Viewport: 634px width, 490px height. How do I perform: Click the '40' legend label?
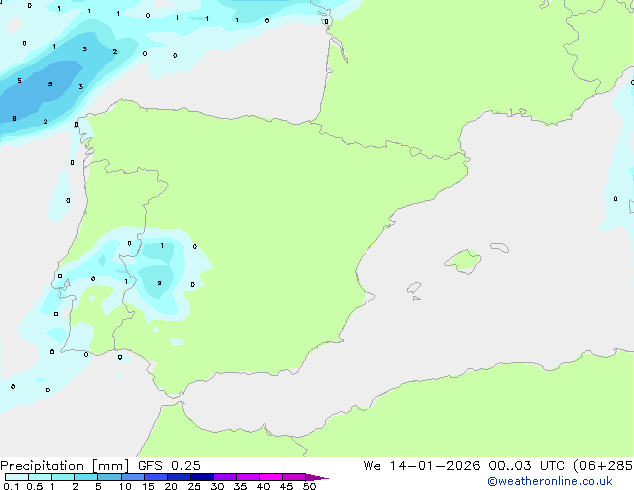coord(263,486)
